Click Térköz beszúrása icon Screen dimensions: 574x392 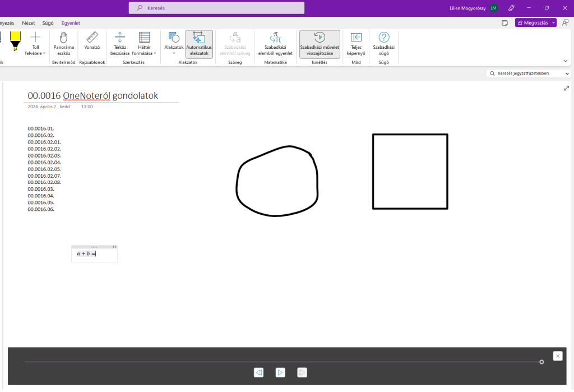[119, 43]
